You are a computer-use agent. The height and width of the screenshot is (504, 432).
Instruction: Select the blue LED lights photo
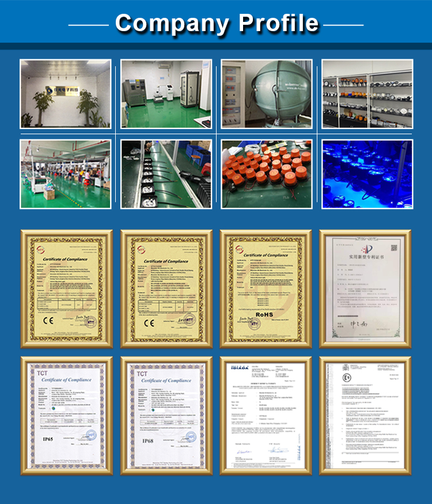[x=367, y=174]
